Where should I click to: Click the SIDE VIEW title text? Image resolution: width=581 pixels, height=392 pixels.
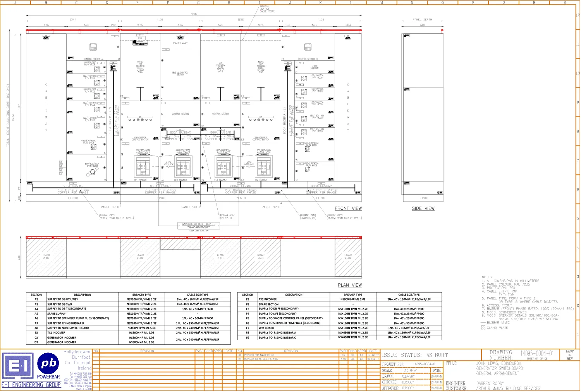point(423,208)
